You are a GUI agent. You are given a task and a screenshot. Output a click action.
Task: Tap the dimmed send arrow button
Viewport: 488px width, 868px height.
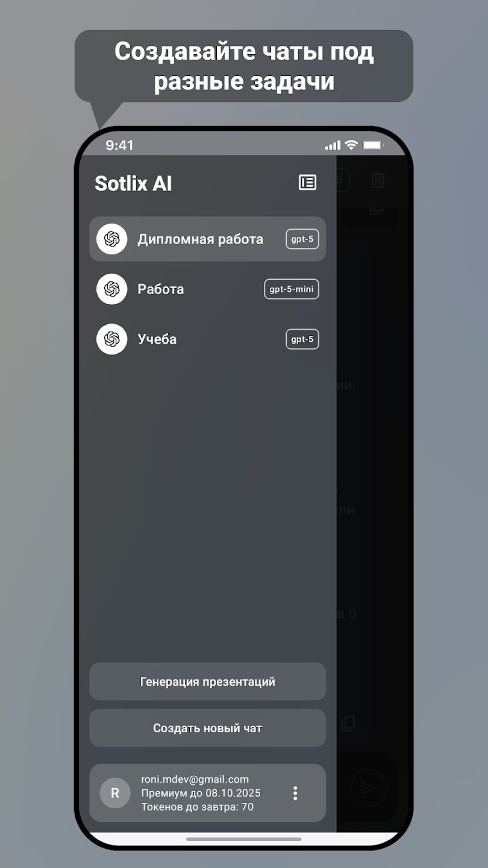coord(369,788)
